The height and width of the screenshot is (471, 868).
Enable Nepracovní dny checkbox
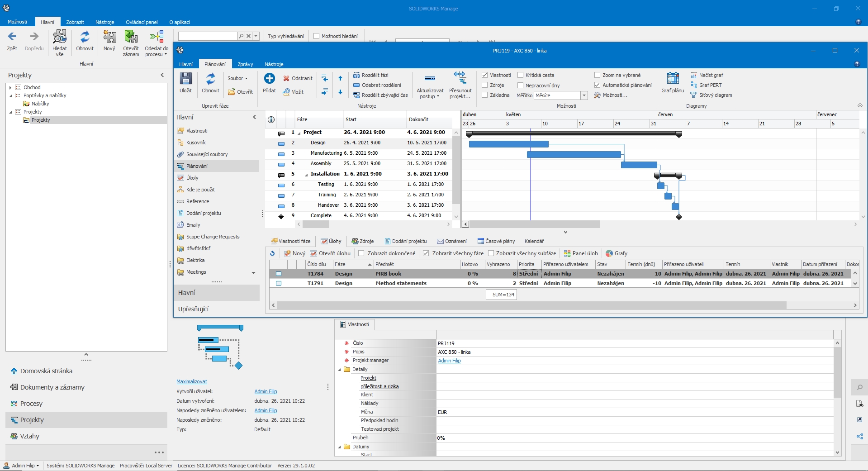point(521,85)
